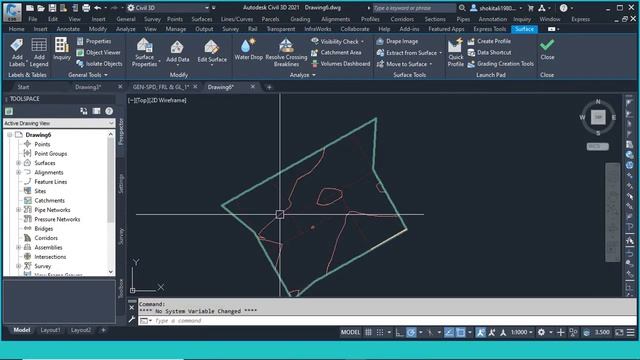Toggle 2D object snap in status bar
This screenshot has width=640, height=360.
click(460, 332)
